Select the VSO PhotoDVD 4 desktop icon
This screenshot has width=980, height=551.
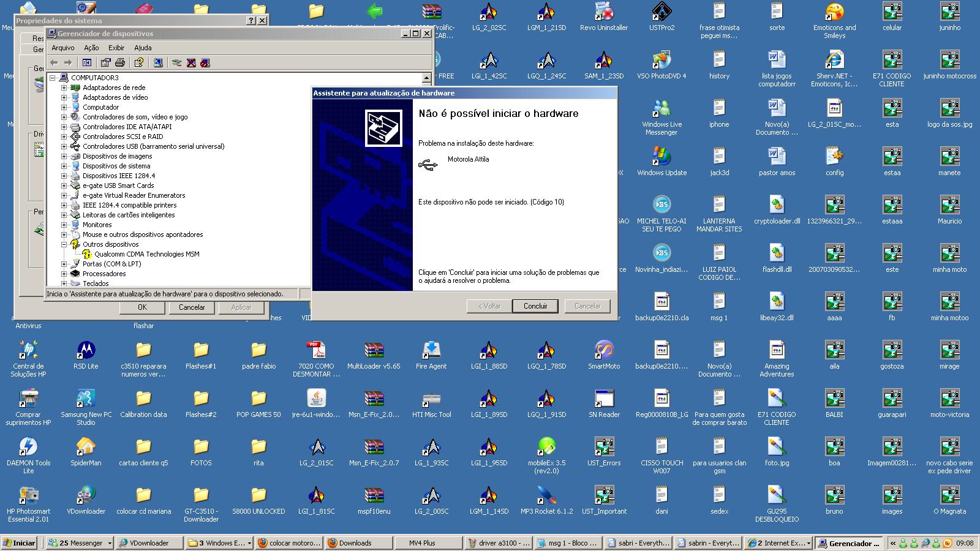pos(661,65)
